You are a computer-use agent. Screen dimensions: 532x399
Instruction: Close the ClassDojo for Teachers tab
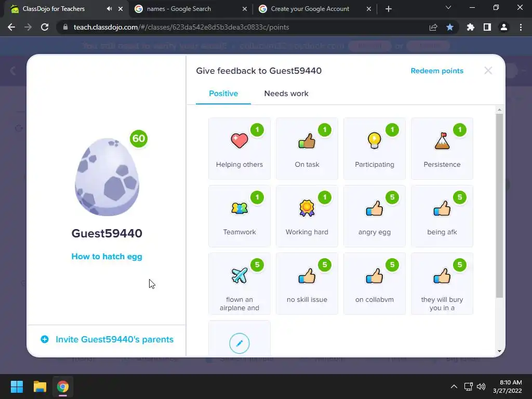tap(121, 9)
